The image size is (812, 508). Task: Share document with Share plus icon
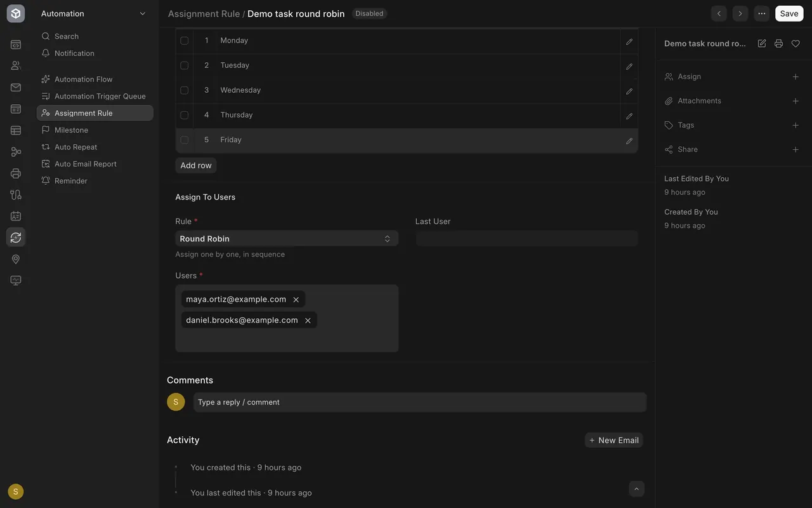pyautogui.click(x=796, y=150)
